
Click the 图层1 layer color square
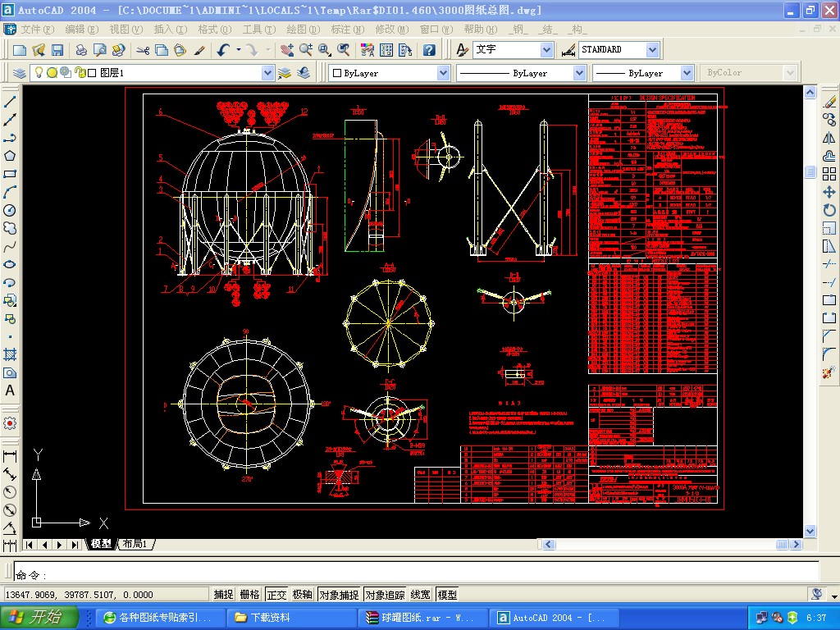pyautogui.click(x=92, y=73)
